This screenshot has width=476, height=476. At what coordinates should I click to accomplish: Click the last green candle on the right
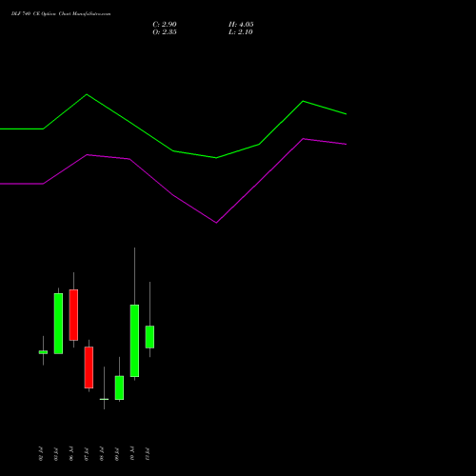(x=149, y=337)
